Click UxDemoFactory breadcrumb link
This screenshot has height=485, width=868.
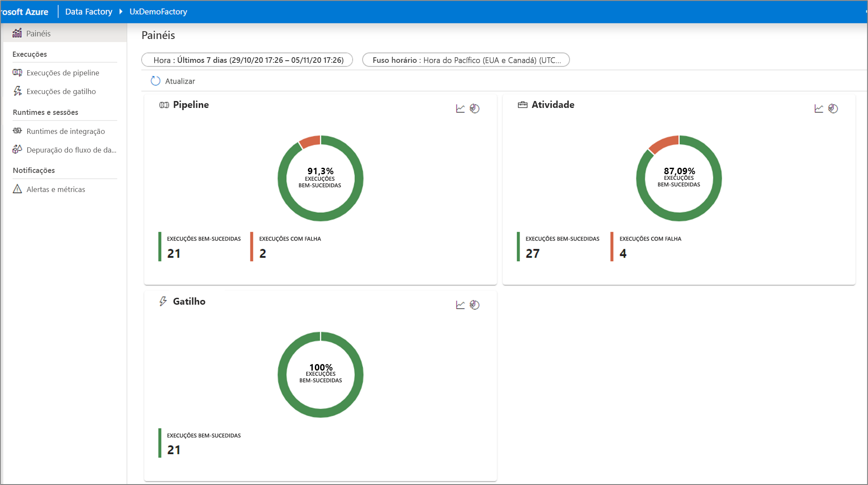click(158, 11)
